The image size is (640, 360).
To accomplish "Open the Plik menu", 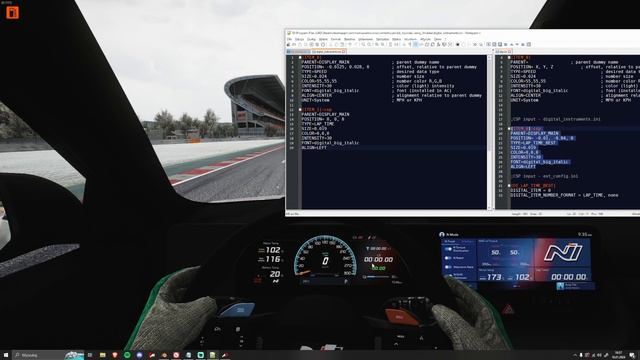I will click(x=289, y=39).
